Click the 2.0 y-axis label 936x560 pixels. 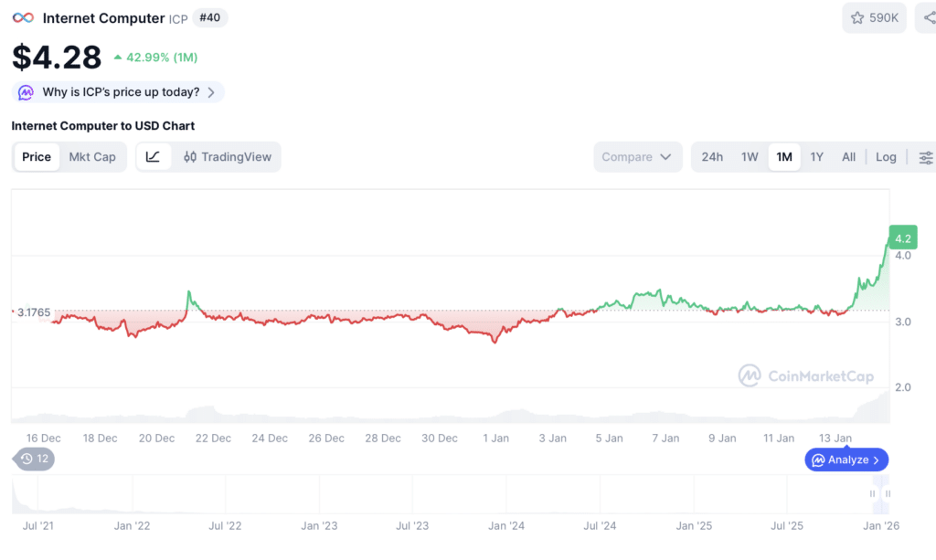(x=903, y=387)
